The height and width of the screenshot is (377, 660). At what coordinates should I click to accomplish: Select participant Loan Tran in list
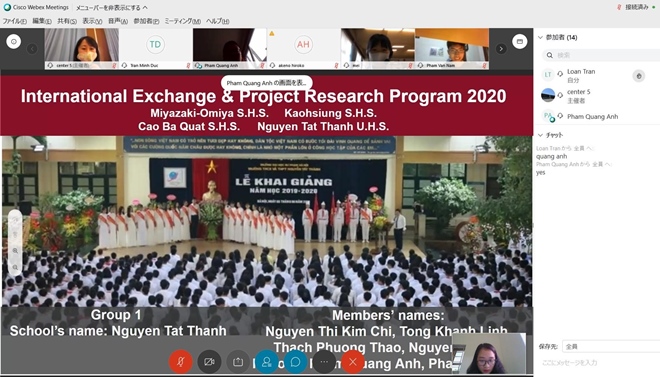(x=598, y=75)
